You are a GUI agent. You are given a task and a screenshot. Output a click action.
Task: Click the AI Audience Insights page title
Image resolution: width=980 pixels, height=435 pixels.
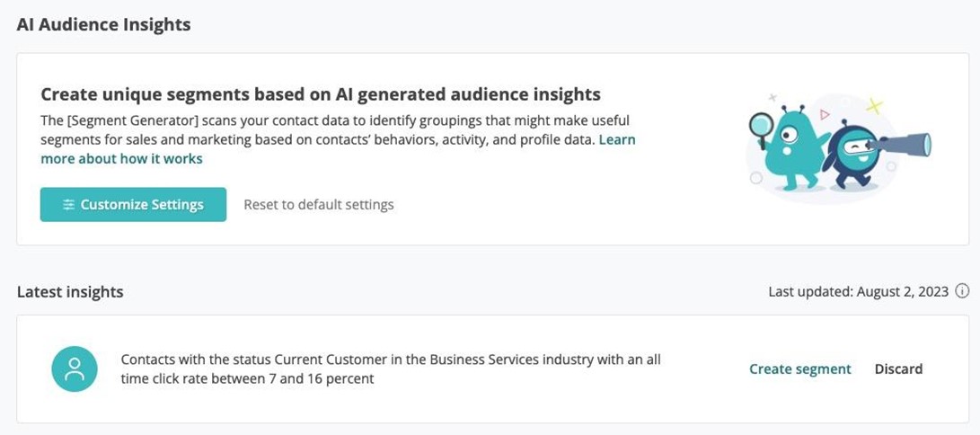tap(104, 24)
